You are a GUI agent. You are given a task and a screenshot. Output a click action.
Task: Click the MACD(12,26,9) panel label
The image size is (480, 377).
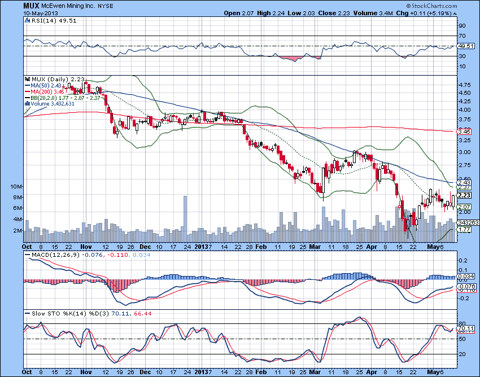coord(56,255)
